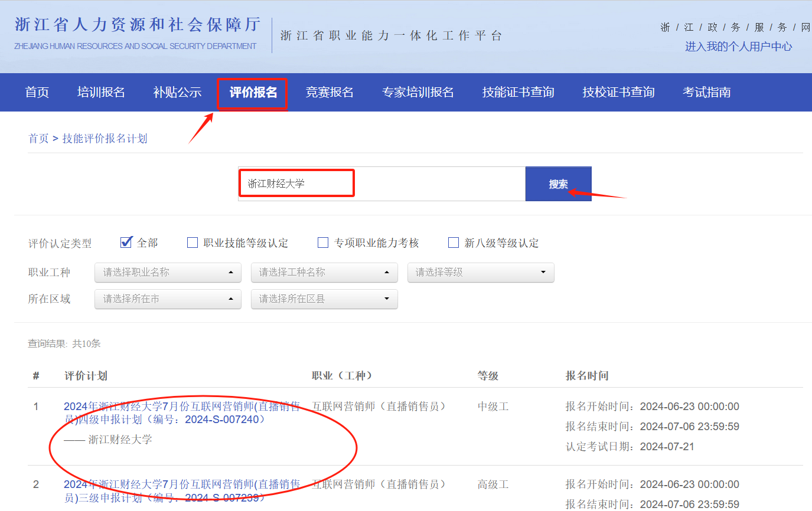Switch to the 补贴公示 tab
Screen dimensions: 812x511
tap(177, 93)
